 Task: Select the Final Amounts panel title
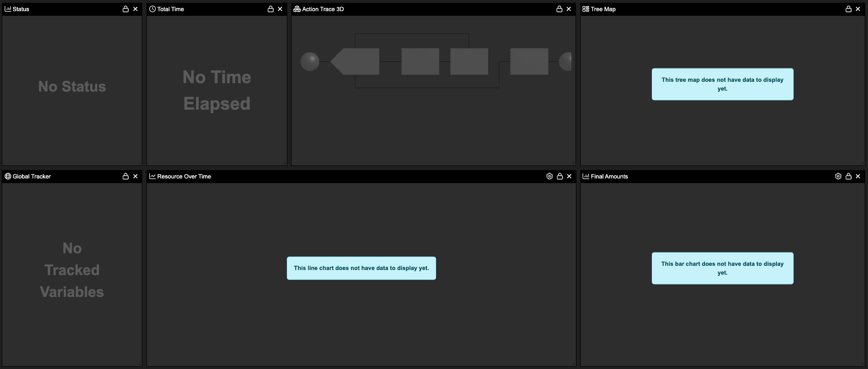click(x=610, y=176)
